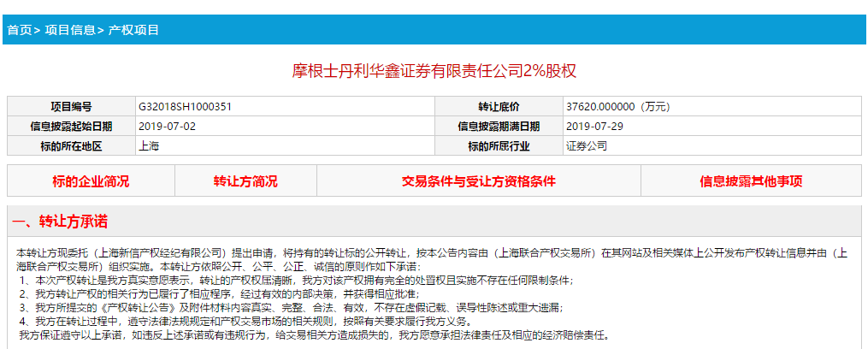Click the 信息披露起始日期 label cell

(x=71, y=127)
